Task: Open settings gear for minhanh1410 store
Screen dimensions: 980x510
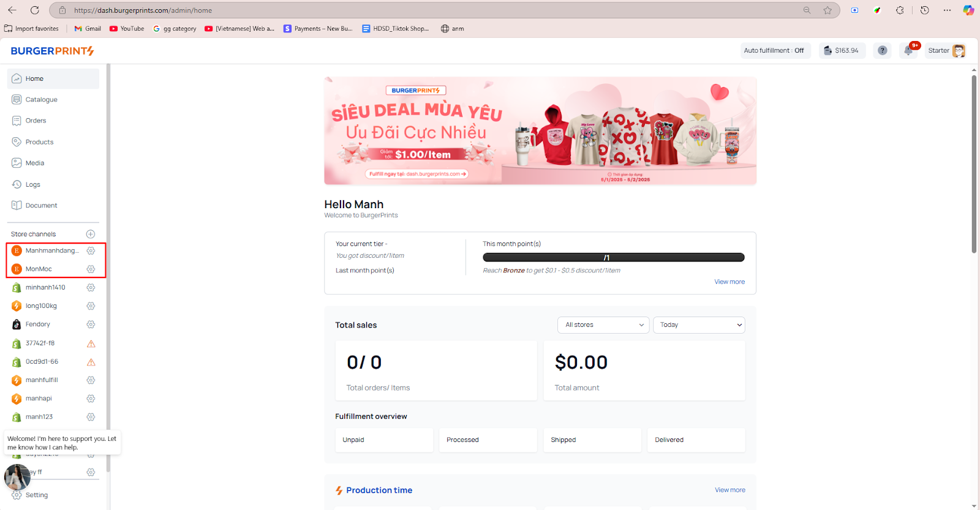Action: [91, 287]
